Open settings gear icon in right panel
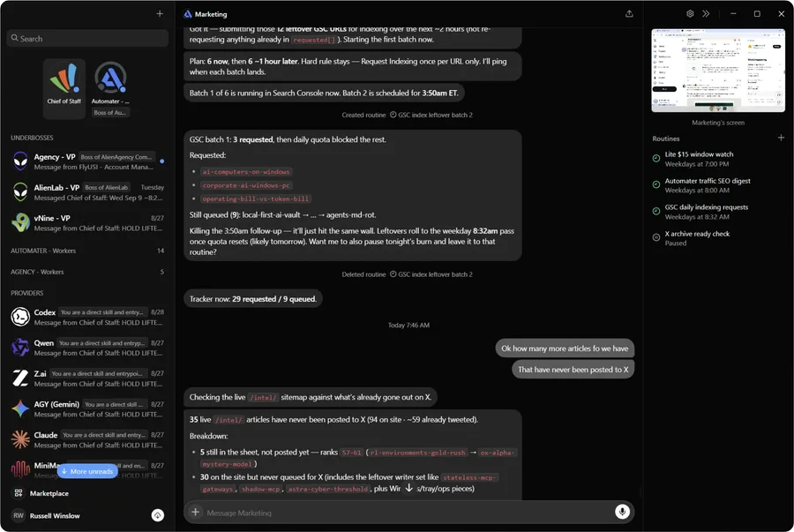 (x=690, y=13)
